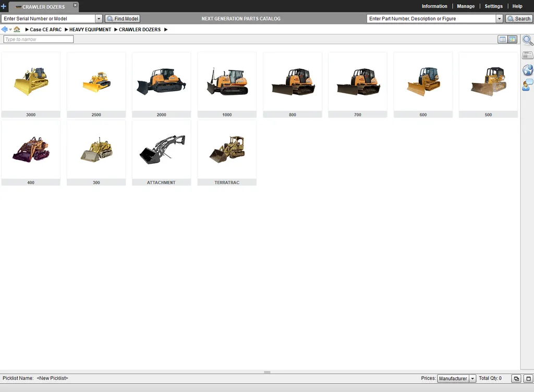Open the 2000 dozer thumbnail
The image size is (534, 392).
click(x=162, y=85)
